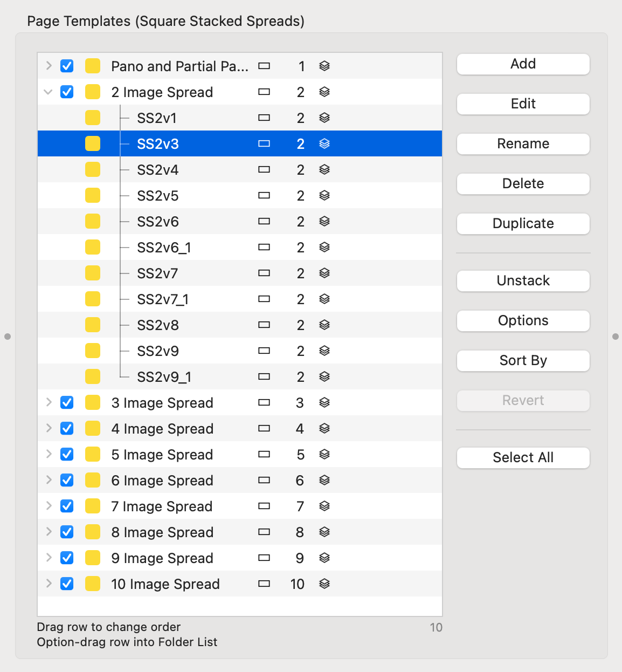The height and width of the screenshot is (672, 622).
Task: Disable the 5 Image Spread checkbox
Action: click(67, 454)
